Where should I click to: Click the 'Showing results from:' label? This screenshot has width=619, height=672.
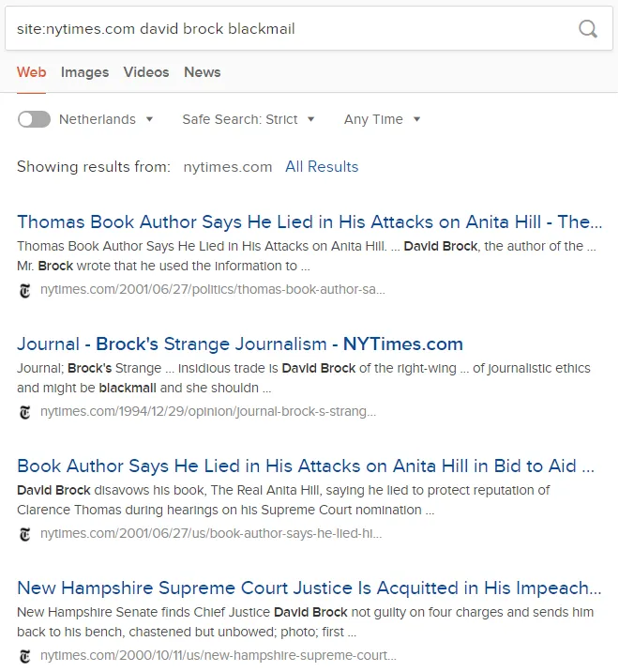pyautogui.click(x=94, y=166)
